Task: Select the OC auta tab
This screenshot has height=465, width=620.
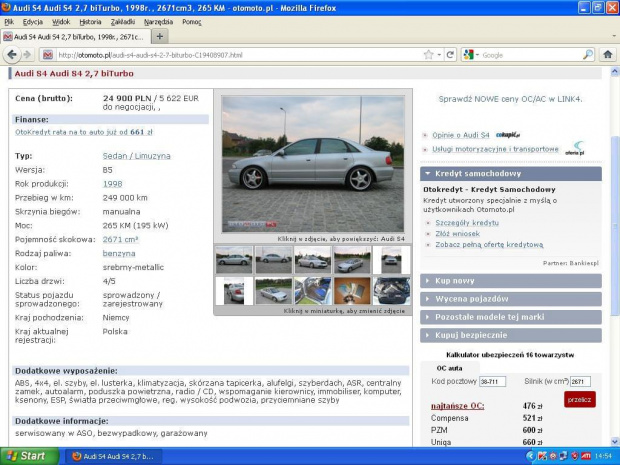Action: 450,368
